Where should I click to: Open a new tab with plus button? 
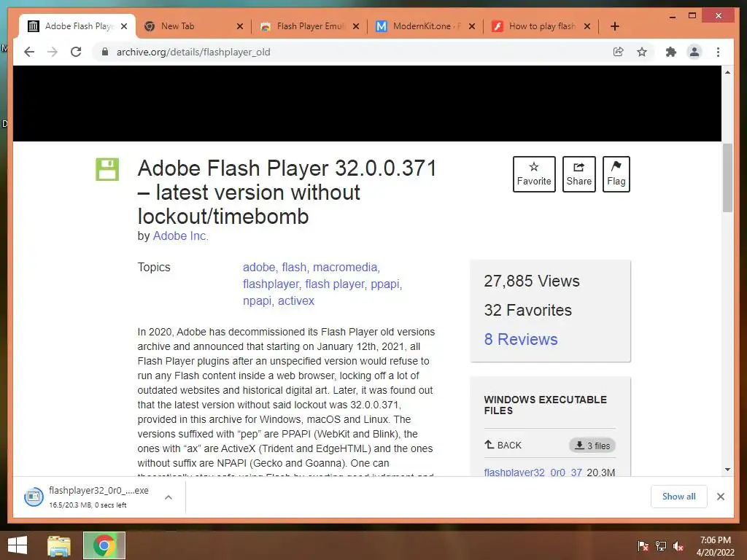[x=614, y=26]
